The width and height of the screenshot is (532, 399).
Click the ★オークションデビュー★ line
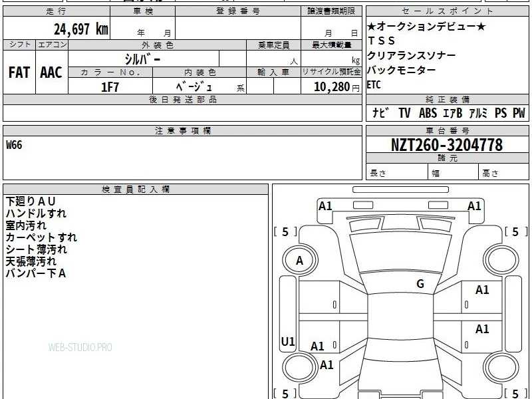point(426,26)
